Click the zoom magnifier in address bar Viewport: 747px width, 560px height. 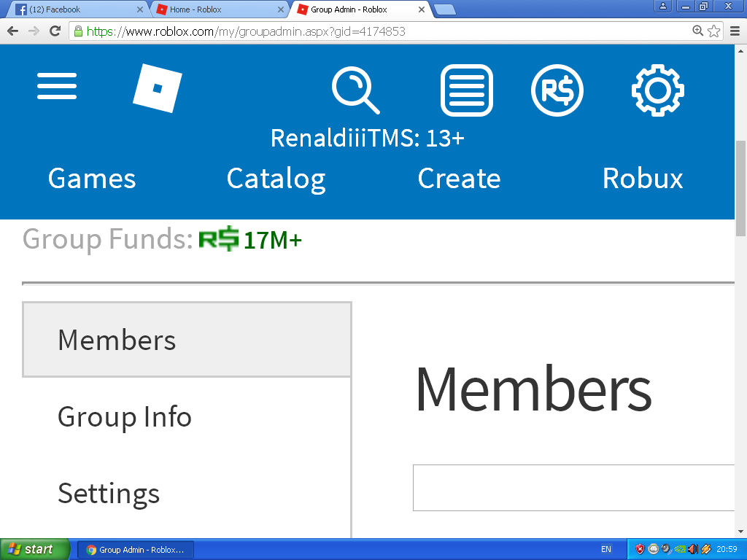point(697,31)
